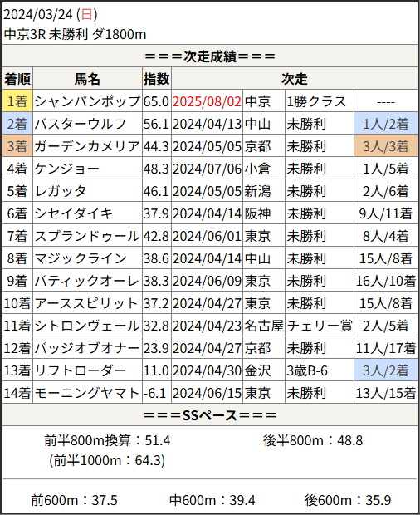Click the 3歳B-6 race class cell
420x515 pixels.
pyautogui.click(x=320, y=370)
